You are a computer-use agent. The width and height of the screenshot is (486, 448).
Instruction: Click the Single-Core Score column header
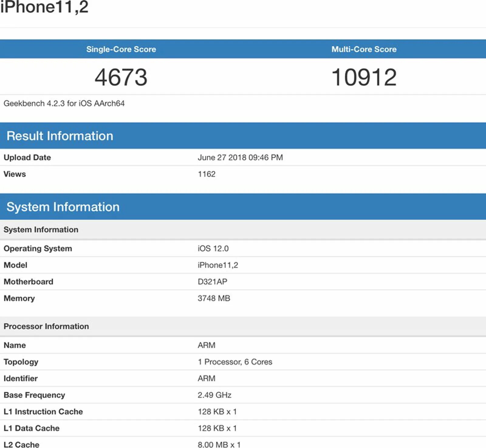tap(121, 49)
